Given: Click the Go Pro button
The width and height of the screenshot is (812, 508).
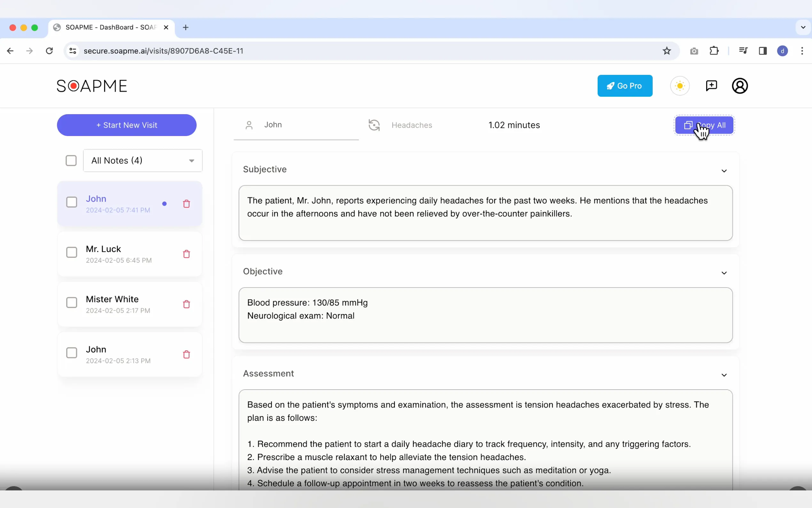Looking at the screenshot, I should pyautogui.click(x=625, y=86).
